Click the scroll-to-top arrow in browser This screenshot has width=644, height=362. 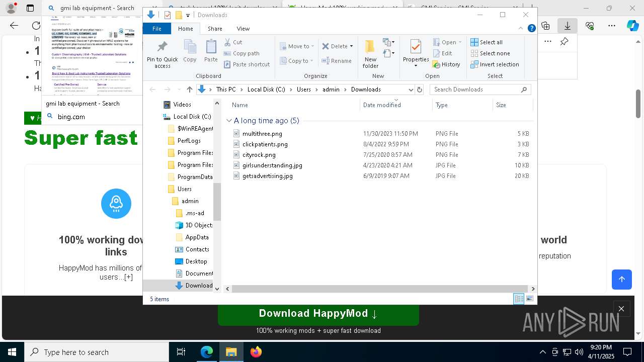[622, 280]
